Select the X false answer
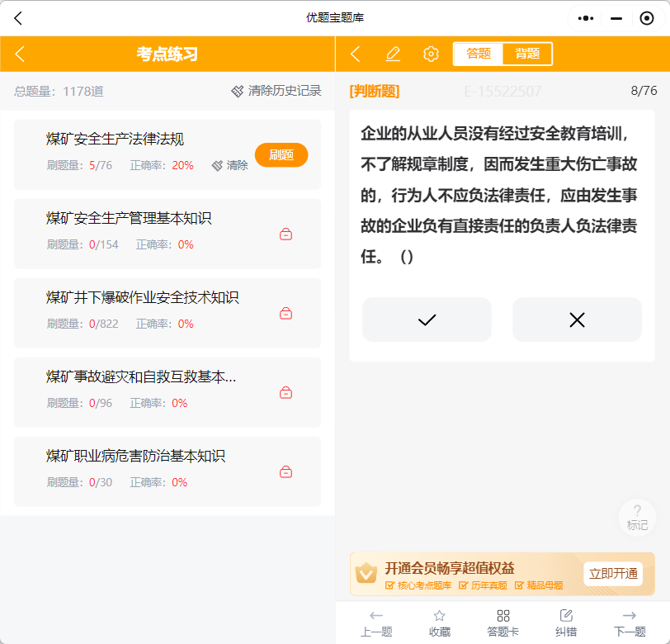Image resolution: width=670 pixels, height=644 pixels. [577, 320]
